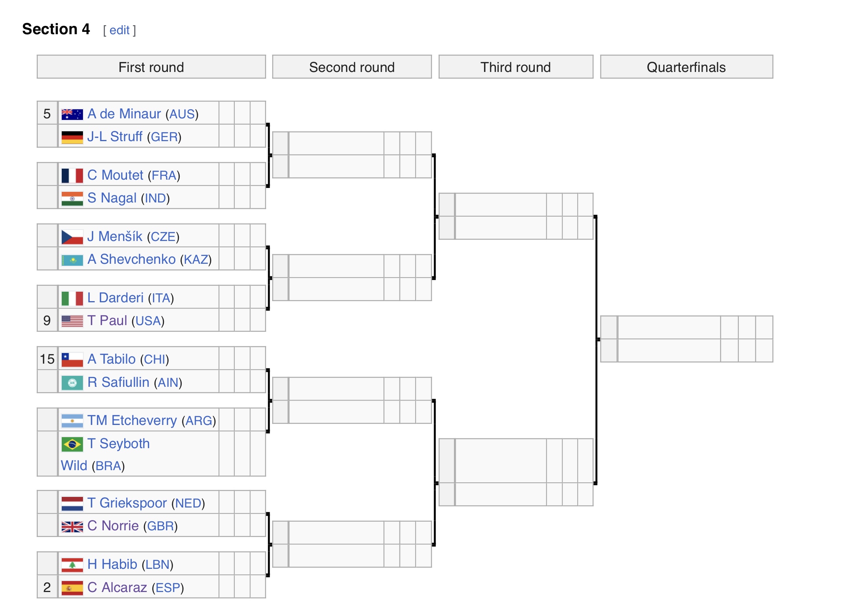The height and width of the screenshot is (616, 843).
Task: Click the AIN country code link
Action: coord(168,382)
